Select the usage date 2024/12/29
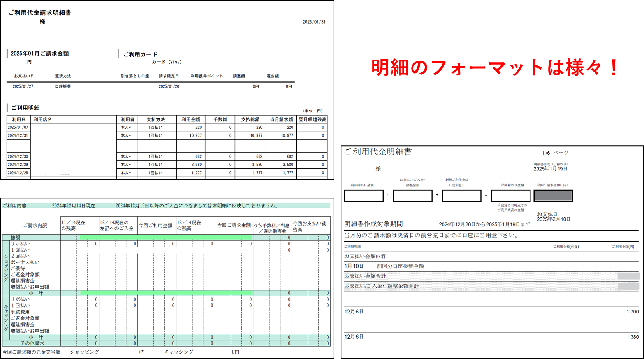The height and width of the screenshot is (359, 644). [x=18, y=165]
